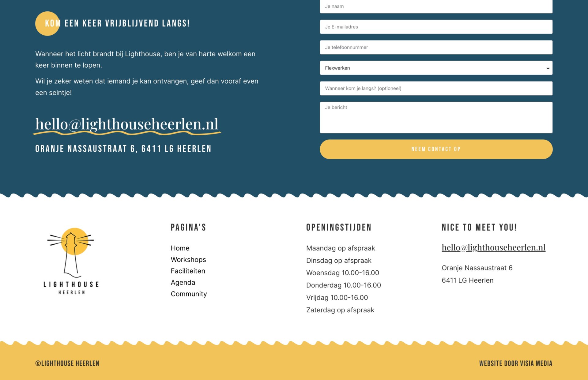The image size is (588, 380).
Task: Click the Workshops navigation link
Action: [x=188, y=259]
